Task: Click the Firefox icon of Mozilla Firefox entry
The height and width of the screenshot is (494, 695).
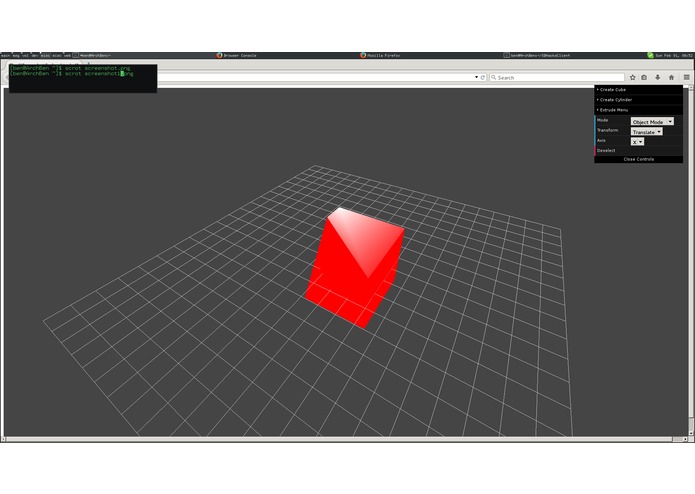Action: coord(363,55)
